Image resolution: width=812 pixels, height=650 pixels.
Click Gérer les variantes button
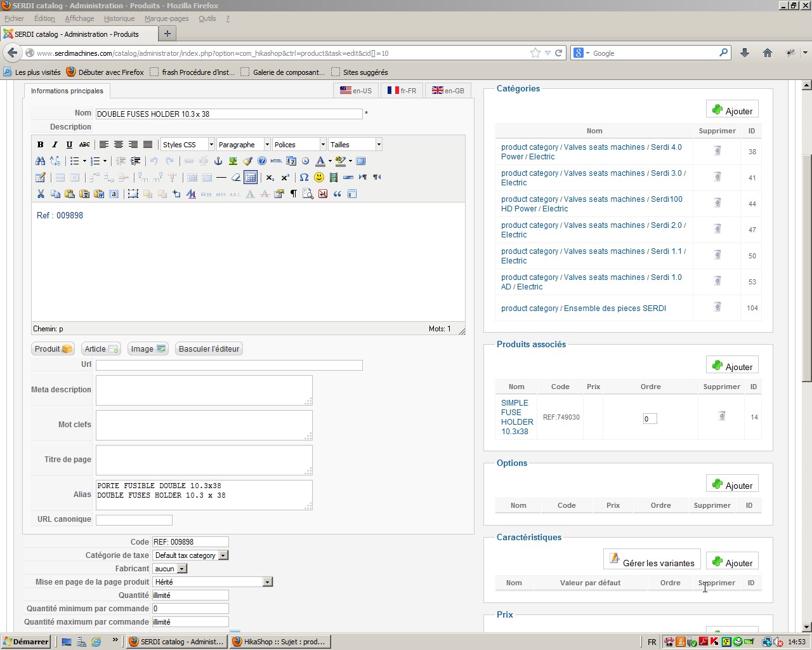pyautogui.click(x=652, y=560)
